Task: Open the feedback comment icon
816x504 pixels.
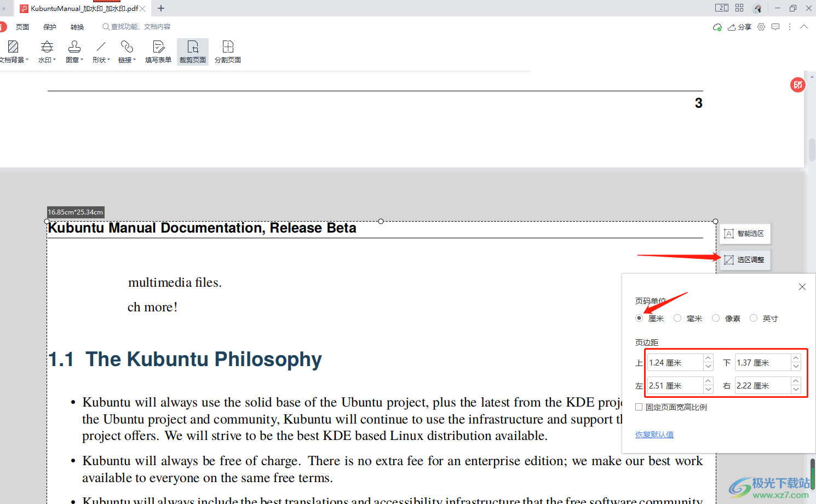Action: 775,27
